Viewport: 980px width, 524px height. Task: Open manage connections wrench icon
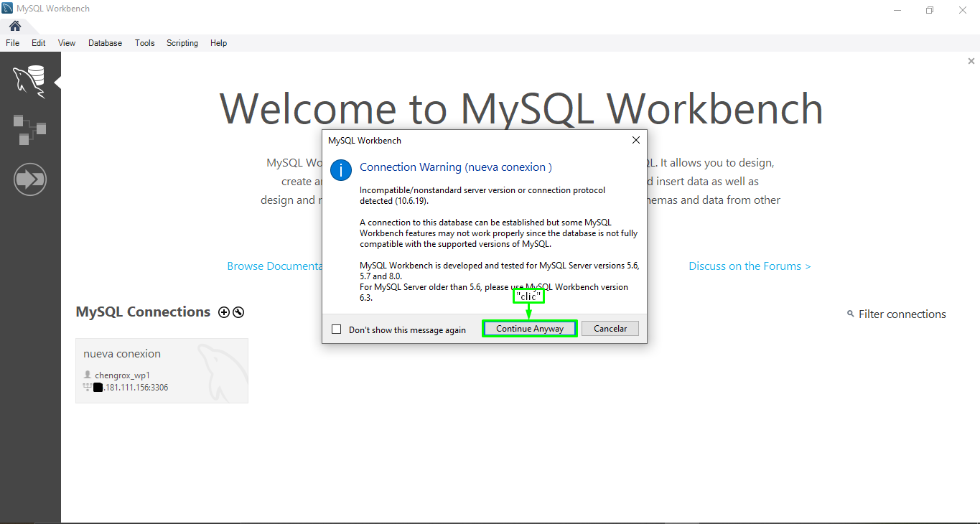[x=238, y=312]
